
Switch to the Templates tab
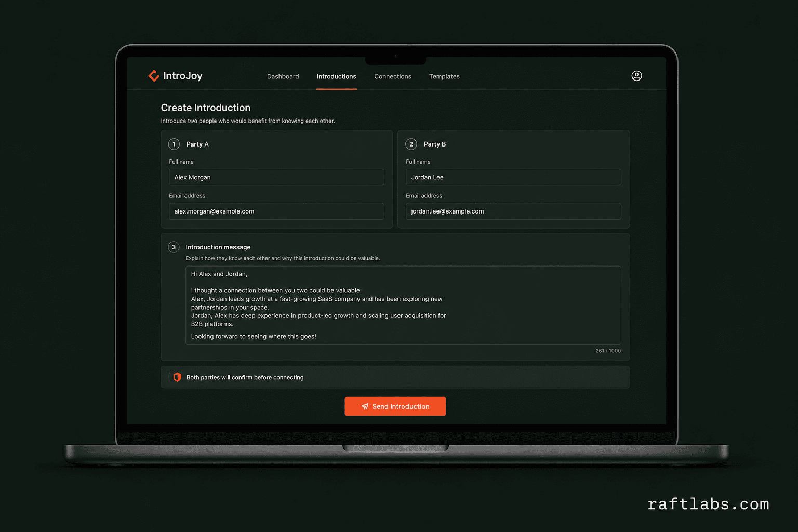point(444,76)
